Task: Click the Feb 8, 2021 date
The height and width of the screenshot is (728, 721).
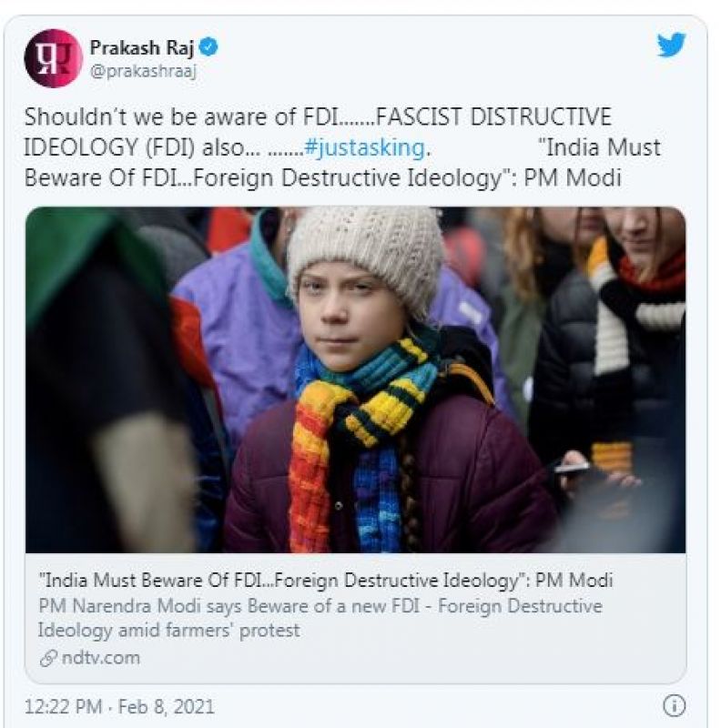Action: (x=166, y=707)
